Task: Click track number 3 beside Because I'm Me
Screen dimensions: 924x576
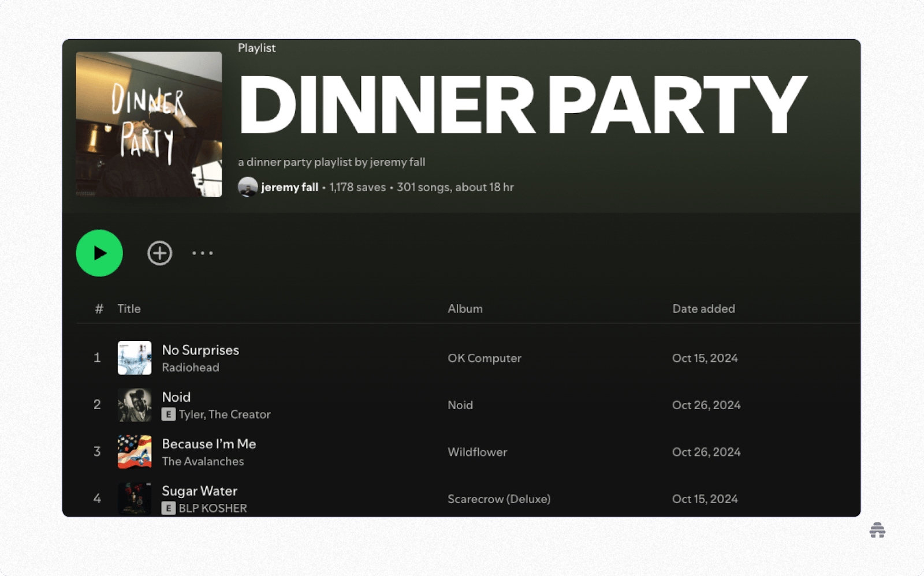Action: click(97, 451)
